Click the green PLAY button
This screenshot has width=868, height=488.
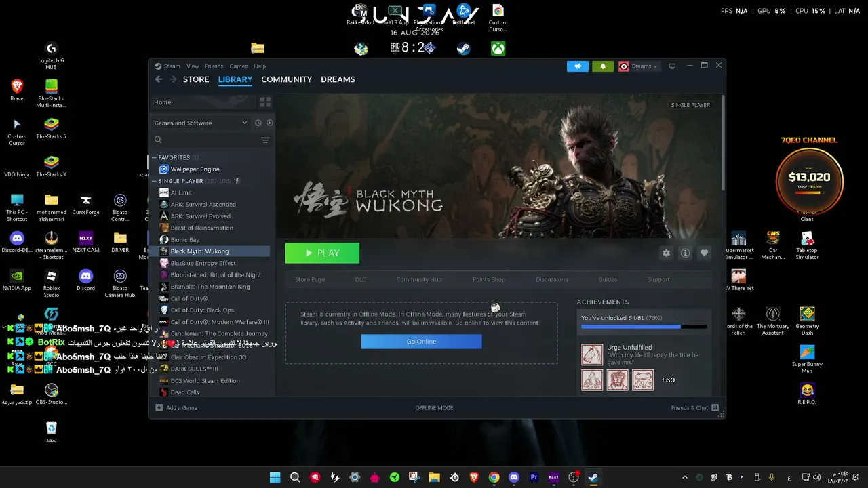(x=322, y=253)
